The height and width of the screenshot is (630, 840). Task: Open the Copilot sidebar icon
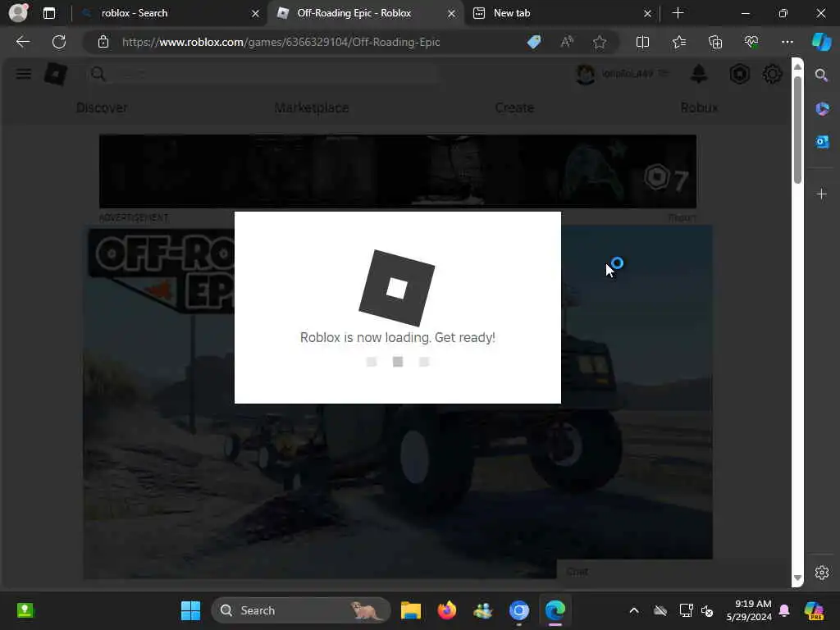822,42
